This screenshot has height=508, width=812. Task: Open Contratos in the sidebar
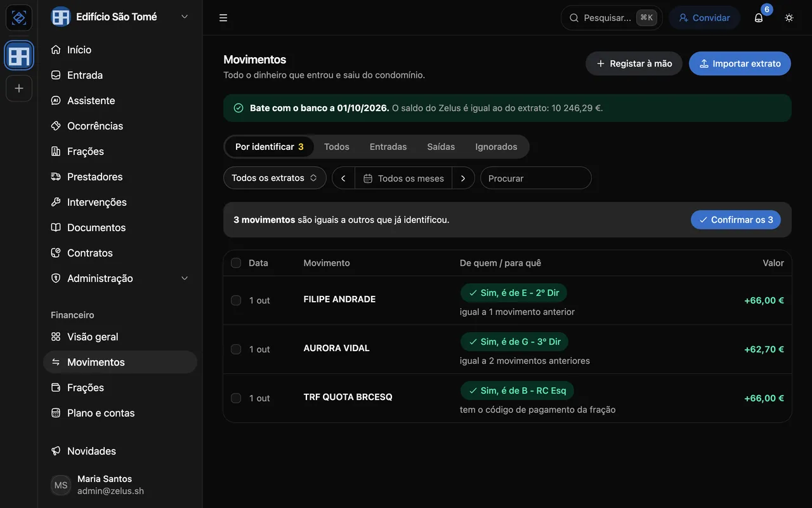point(120,253)
